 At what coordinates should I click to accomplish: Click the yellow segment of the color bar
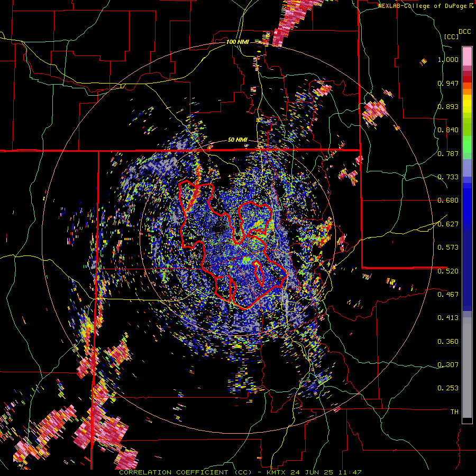point(467,104)
